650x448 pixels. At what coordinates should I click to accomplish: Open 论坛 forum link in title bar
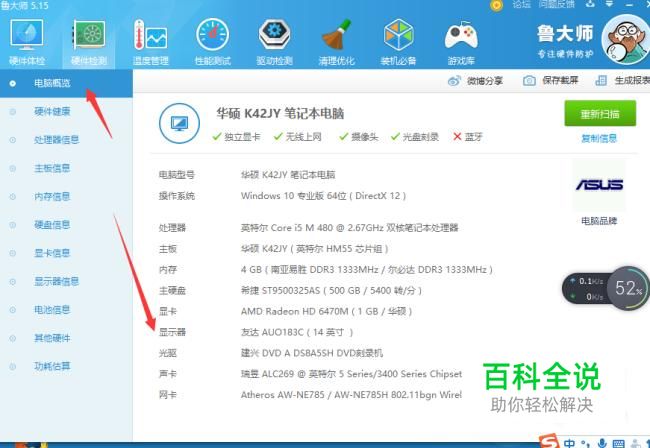pos(521,5)
